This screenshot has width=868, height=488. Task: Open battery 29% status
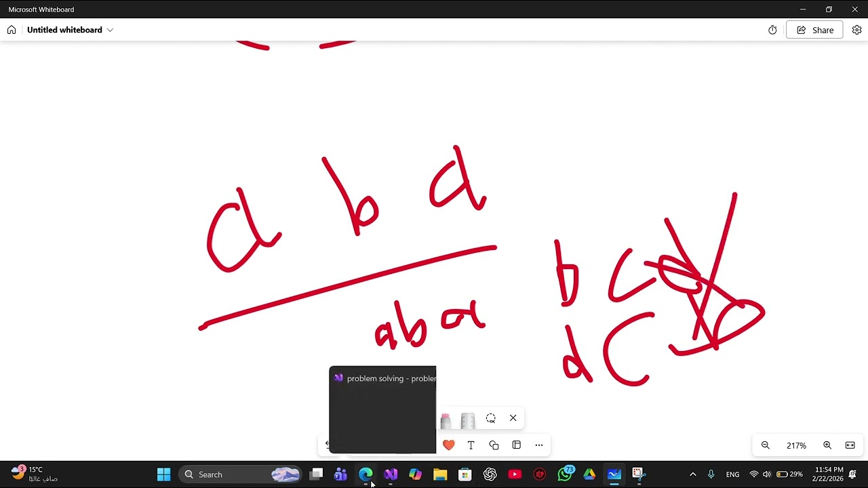point(791,474)
